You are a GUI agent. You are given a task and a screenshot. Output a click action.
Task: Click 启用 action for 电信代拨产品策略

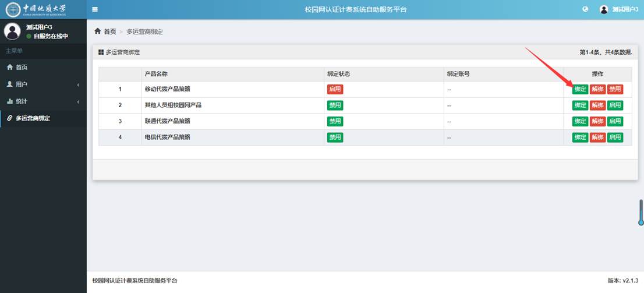point(615,137)
